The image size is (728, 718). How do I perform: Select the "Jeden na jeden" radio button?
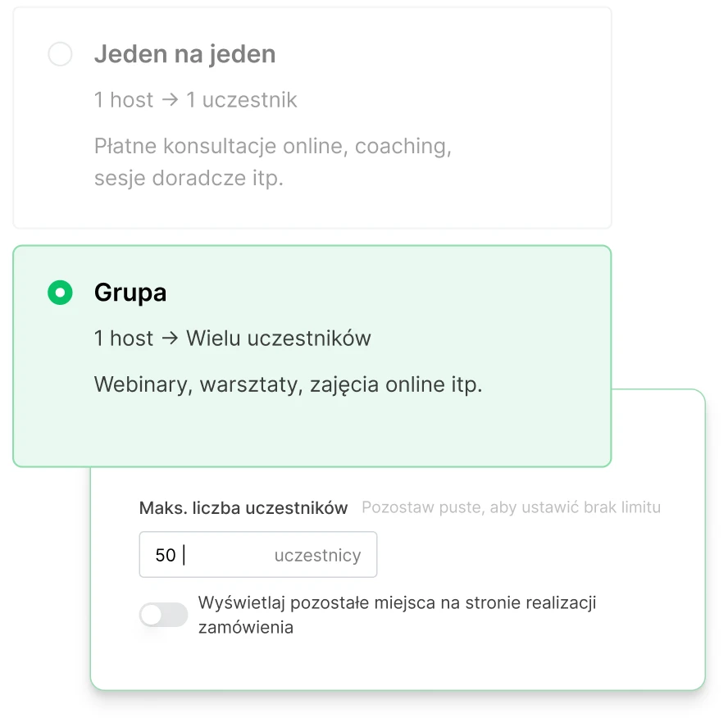click(60, 55)
